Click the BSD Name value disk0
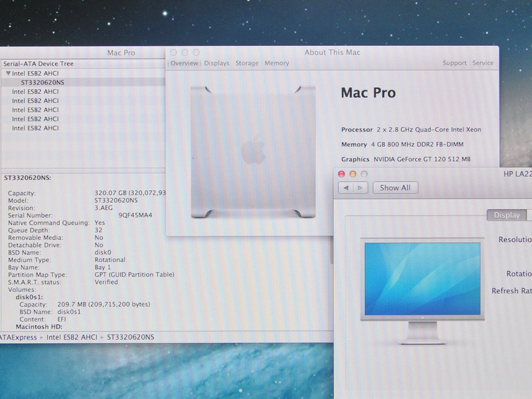 pyautogui.click(x=103, y=252)
